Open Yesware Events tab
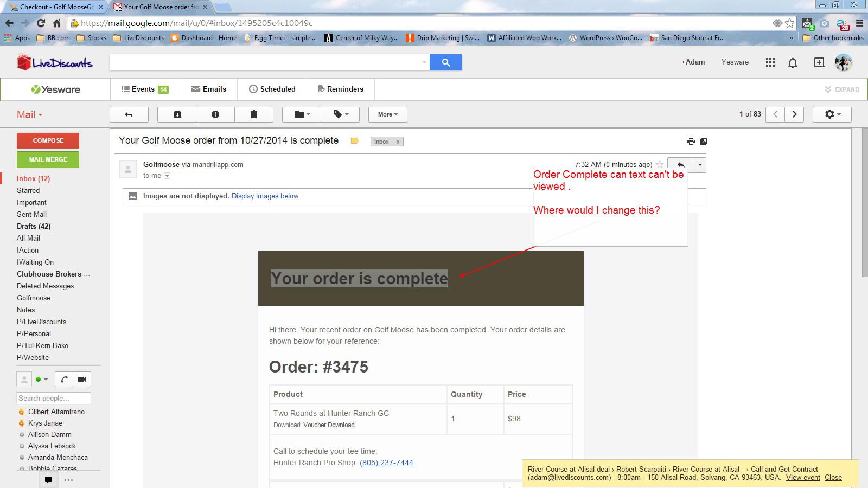Image resolution: width=868 pixels, height=488 pixels. click(x=144, y=89)
